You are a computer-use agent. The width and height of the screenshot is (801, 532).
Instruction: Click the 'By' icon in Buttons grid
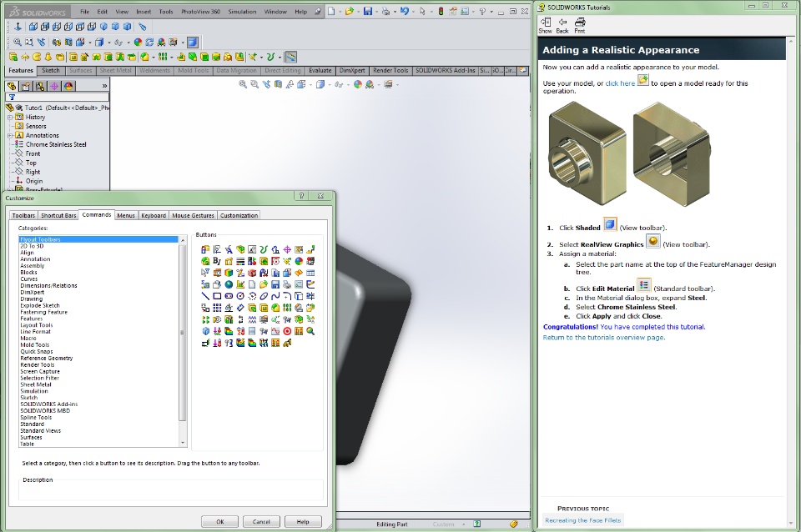pyautogui.click(x=217, y=261)
